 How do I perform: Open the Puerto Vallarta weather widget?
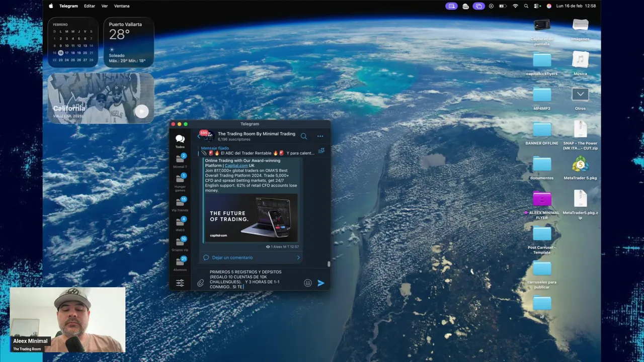(129, 42)
